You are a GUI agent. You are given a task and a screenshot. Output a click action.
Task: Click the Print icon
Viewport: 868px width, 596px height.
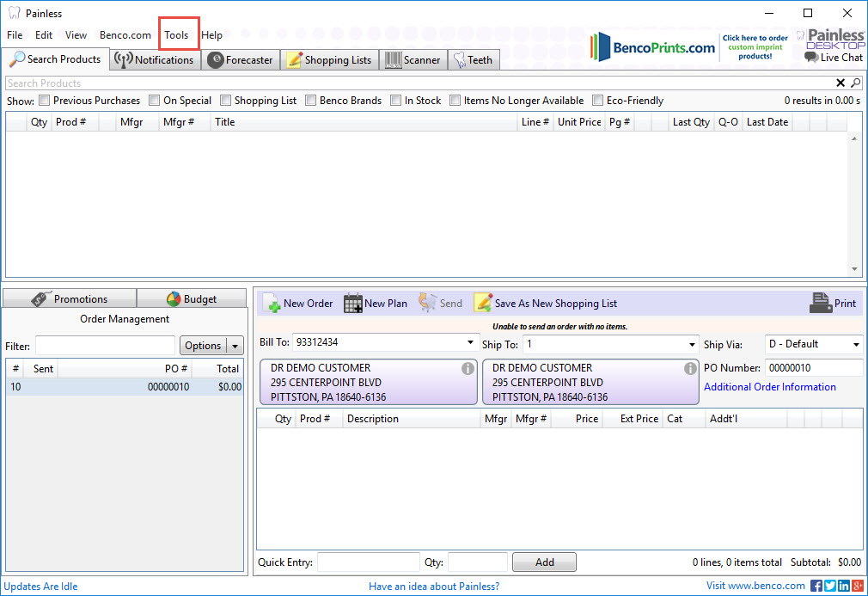pyautogui.click(x=821, y=304)
